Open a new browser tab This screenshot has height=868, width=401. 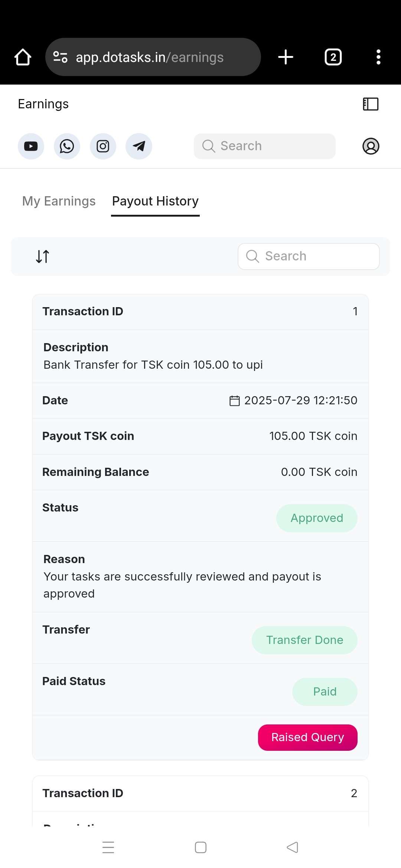point(286,57)
